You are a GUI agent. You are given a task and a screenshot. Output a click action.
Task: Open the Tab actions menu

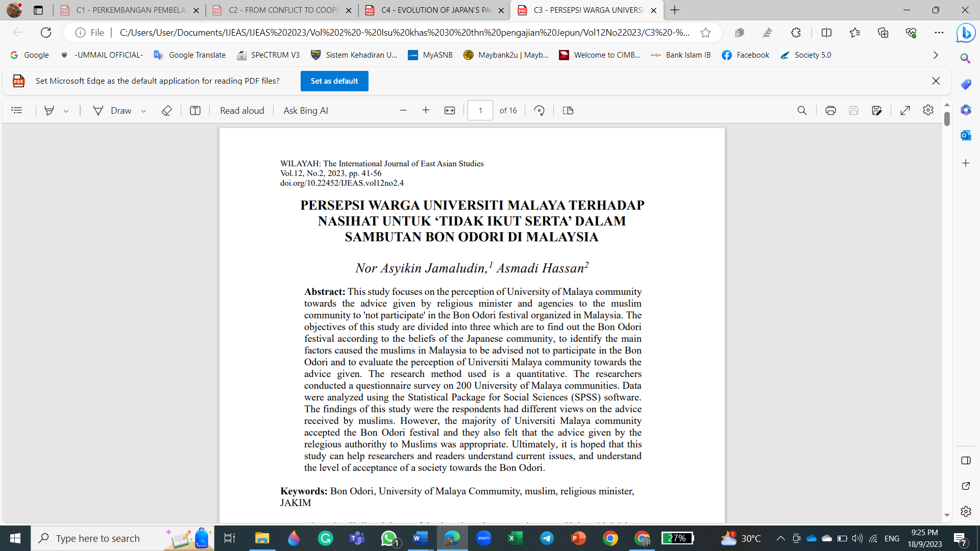[38, 10]
